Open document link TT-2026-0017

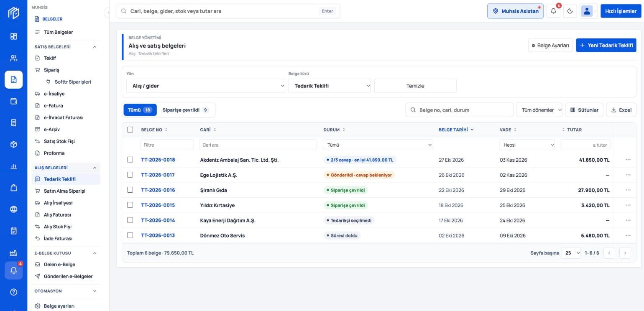[x=158, y=175]
